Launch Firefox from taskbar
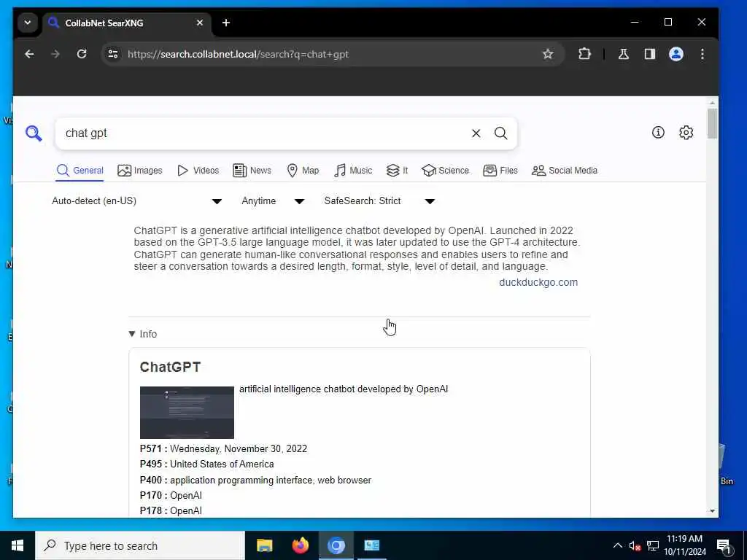 pyautogui.click(x=300, y=545)
